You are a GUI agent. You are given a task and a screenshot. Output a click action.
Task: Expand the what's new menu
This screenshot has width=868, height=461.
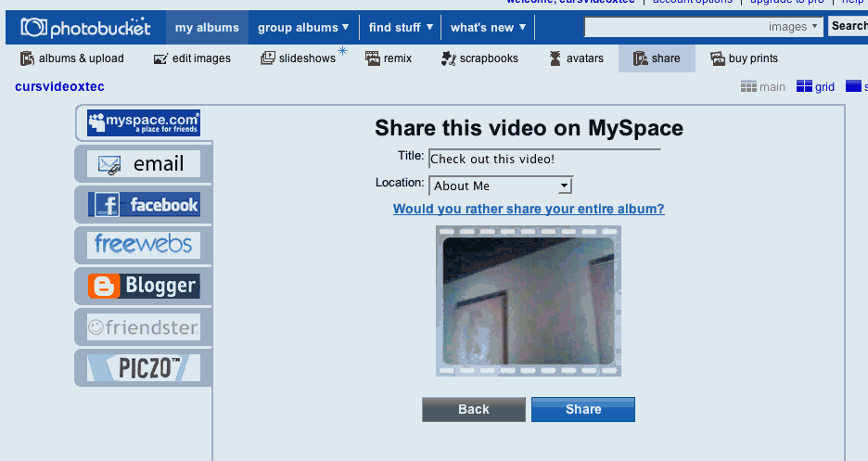tap(488, 27)
